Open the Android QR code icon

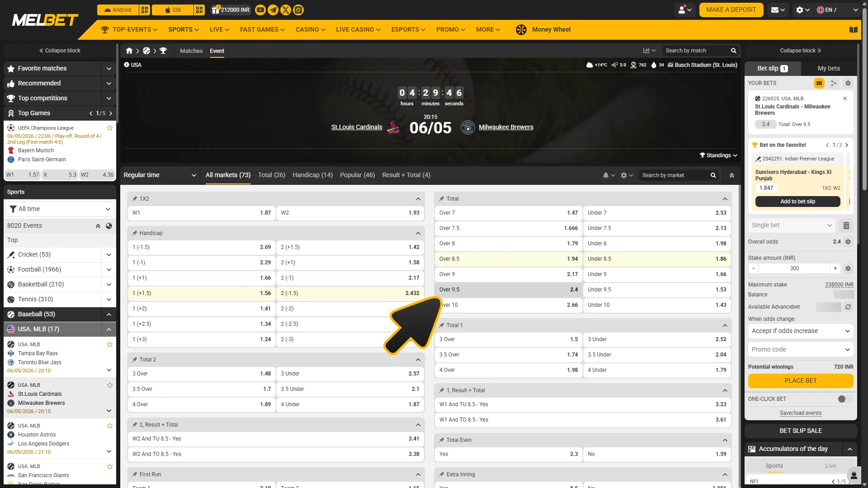[145, 10]
